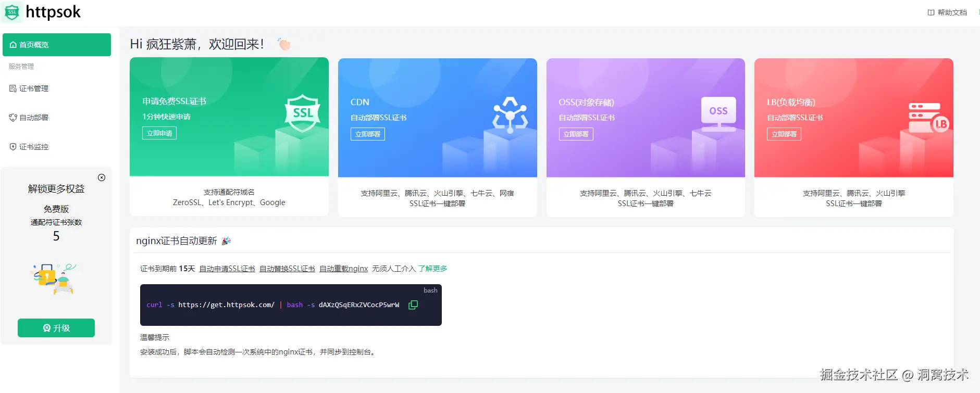Viewport: 980px width, 393px height.
Task: Click the 免费版 plan label
Action: point(56,209)
